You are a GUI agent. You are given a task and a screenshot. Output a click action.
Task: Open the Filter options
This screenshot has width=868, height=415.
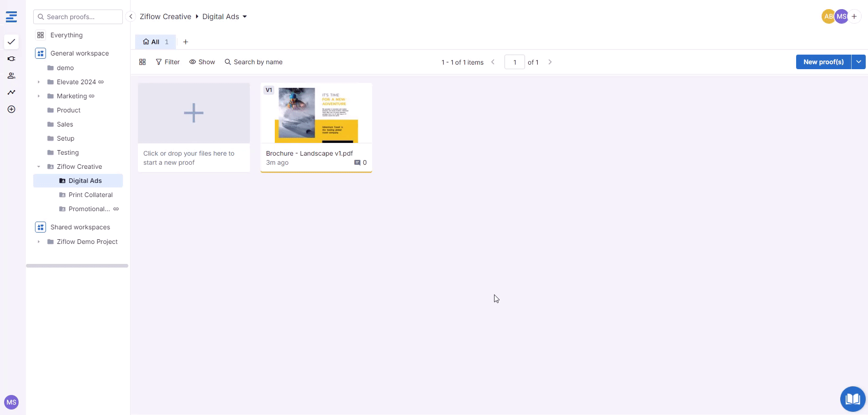coord(167,62)
